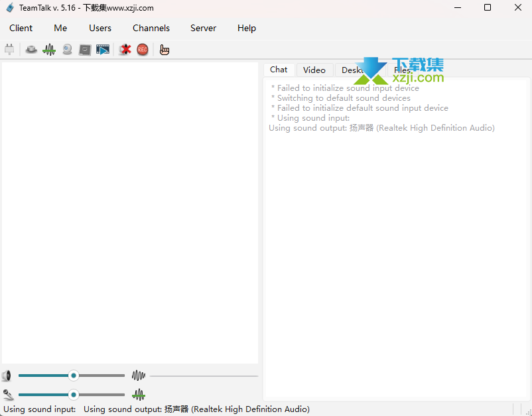Click status bar 'Using sound input:' text
The image size is (532, 416).
(40, 409)
